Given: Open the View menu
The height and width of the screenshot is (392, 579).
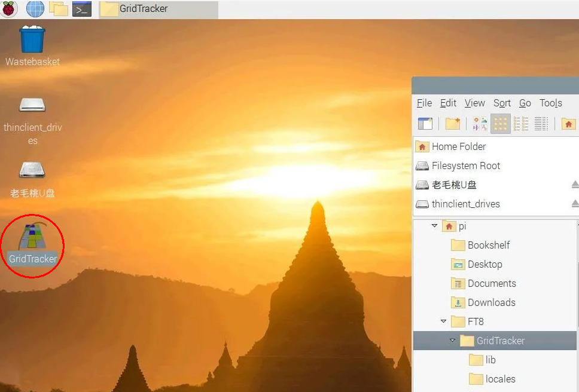Looking at the screenshot, I should click(474, 103).
